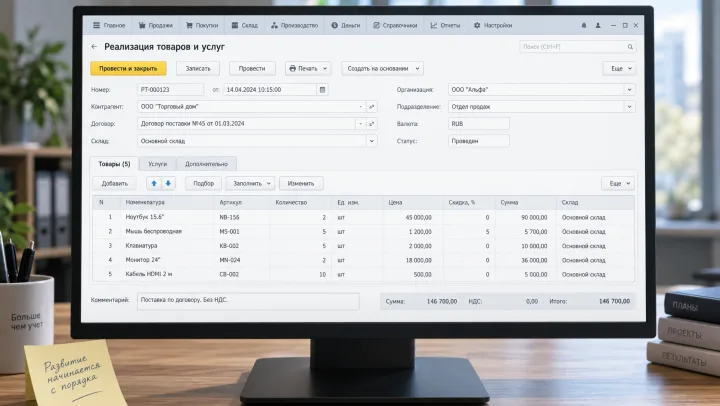This screenshot has width=720, height=406.
Task: Select row Клавиатура
Action: click(363, 246)
